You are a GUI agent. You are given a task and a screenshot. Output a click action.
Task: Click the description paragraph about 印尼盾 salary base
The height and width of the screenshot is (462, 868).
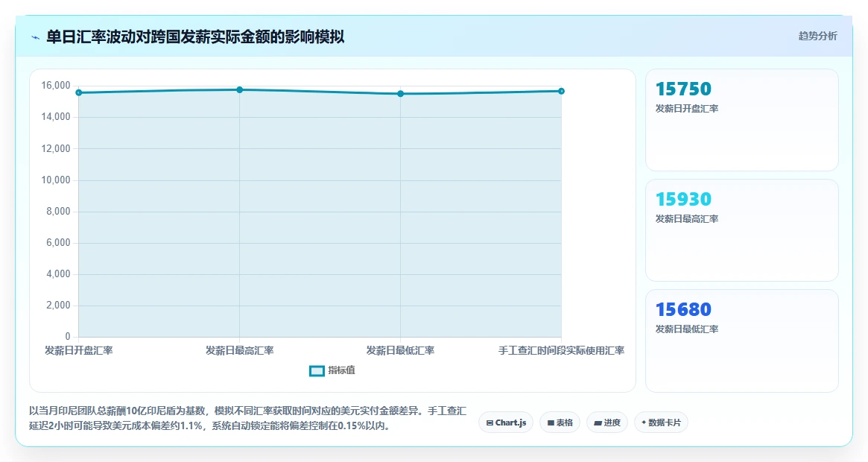click(248, 418)
